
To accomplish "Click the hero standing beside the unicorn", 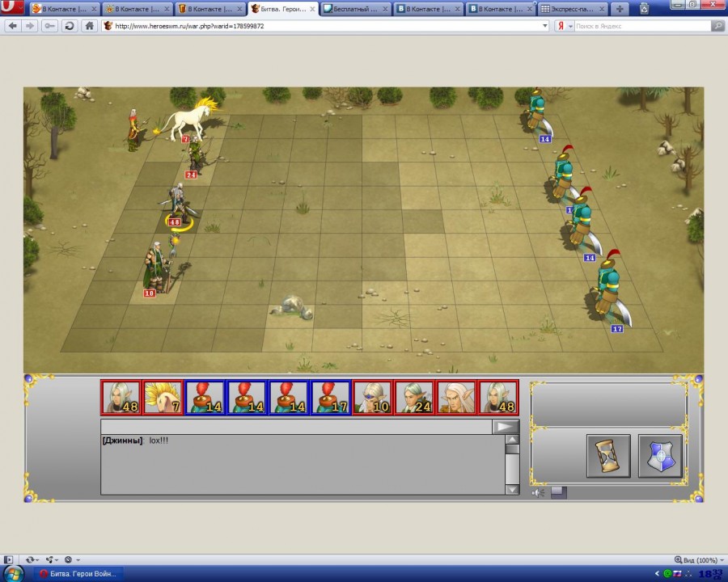I will point(134,130).
